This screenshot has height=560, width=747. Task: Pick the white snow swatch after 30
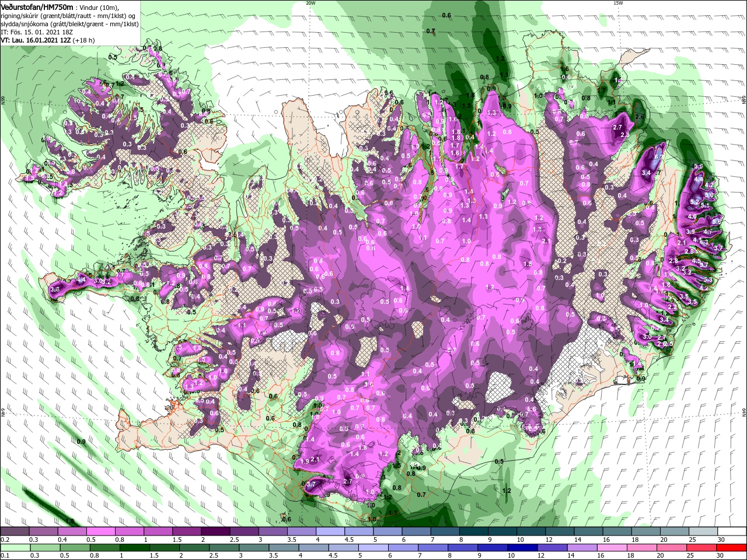732,531
